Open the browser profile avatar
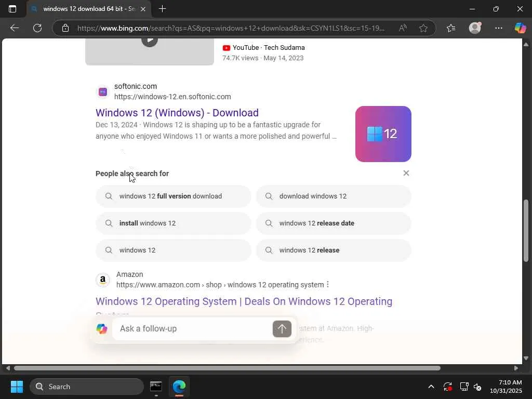 475,28
